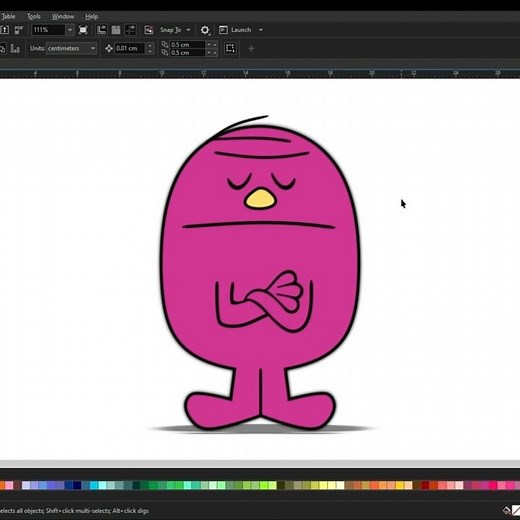Screen dimensions: 520x520
Task: Expand the zoom level dropdown arrow
Action: [x=70, y=30]
